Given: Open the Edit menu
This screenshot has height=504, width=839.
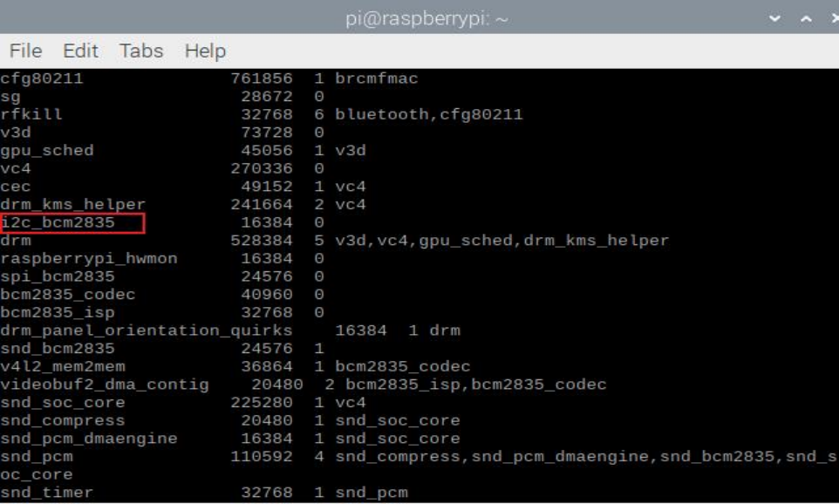Looking at the screenshot, I should pos(80,51).
